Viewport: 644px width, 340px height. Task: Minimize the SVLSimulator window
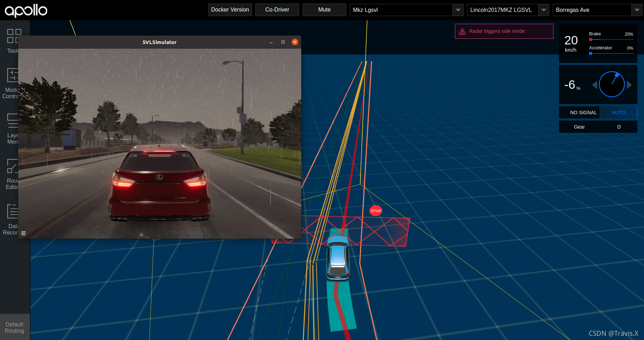pos(271,42)
